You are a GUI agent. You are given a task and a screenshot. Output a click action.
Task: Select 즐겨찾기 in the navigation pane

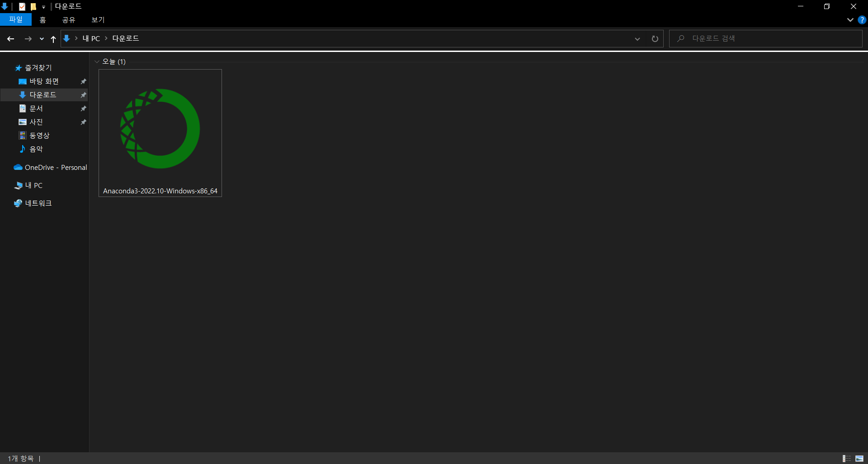pos(38,68)
